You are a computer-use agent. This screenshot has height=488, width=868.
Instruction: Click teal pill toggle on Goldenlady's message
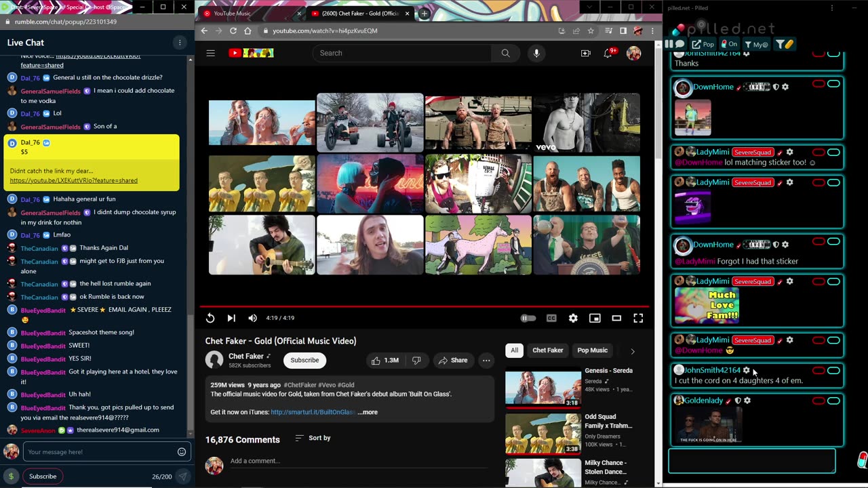point(833,401)
